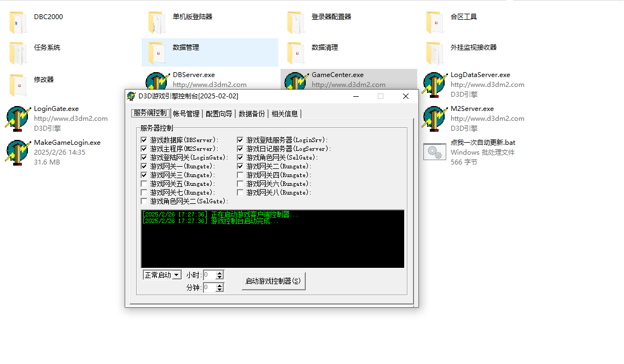This screenshot has width=624, height=364.
Task: Select the M2Server.exe application icon
Action: (x=435, y=119)
